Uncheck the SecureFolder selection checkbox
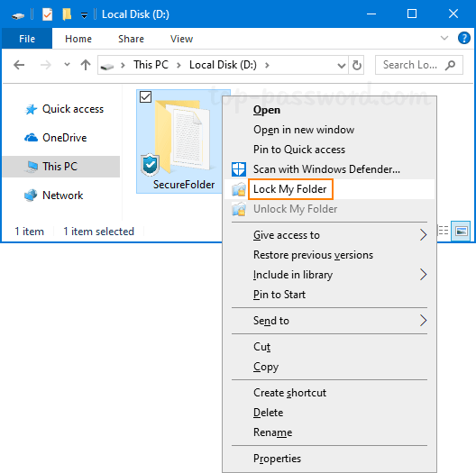 [x=145, y=97]
